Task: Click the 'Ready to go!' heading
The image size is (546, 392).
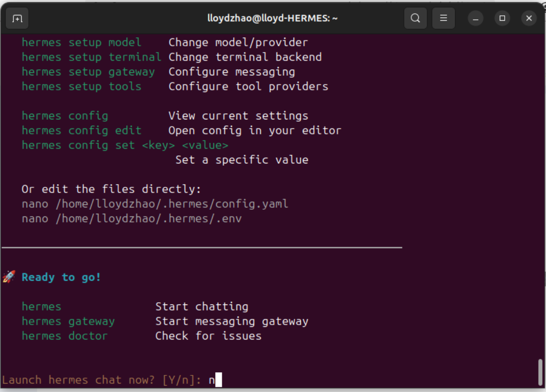Action: [x=62, y=277]
